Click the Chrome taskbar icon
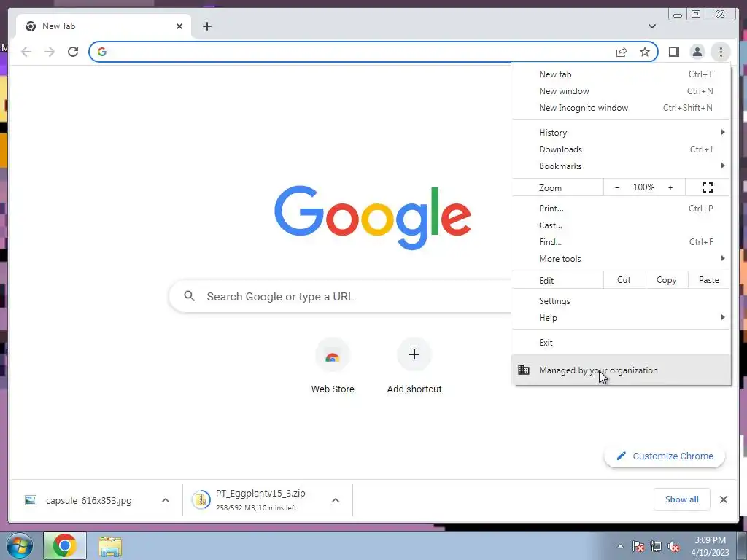The width and height of the screenshot is (747, 560). (65, 545)
